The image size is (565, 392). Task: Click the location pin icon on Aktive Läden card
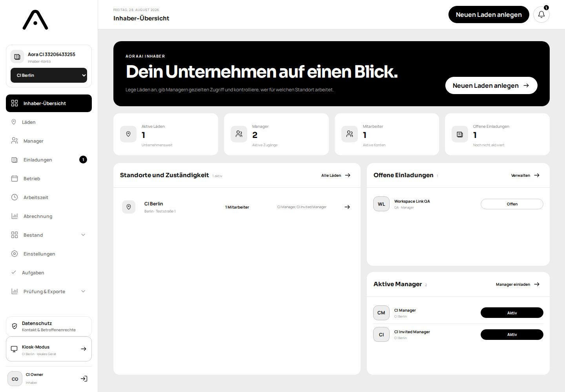coord(128,134)
